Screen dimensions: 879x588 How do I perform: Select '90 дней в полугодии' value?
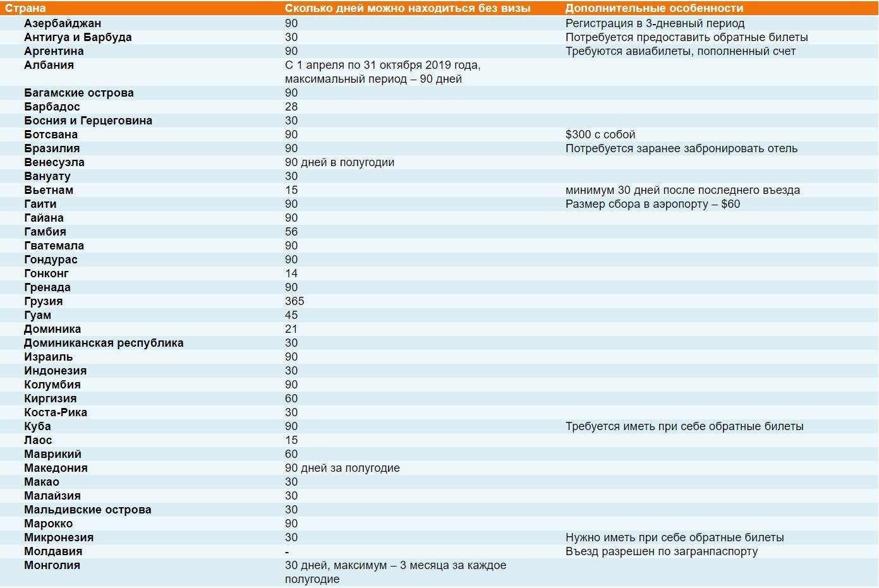pyautogui.click(x=339, y=162)
